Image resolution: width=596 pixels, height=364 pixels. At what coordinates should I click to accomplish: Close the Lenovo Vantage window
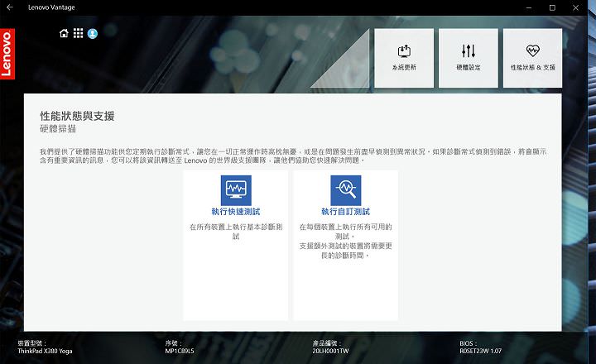(577, 7)
